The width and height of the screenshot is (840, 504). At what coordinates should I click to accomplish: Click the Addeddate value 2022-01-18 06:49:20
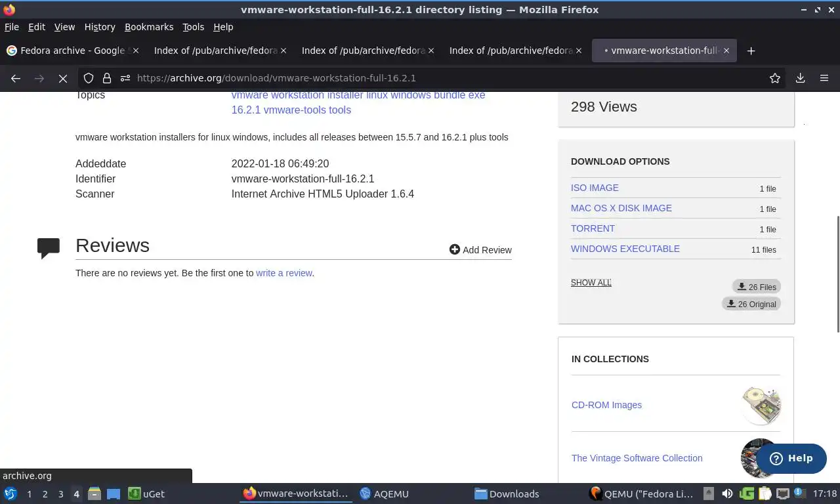(280, 163)
